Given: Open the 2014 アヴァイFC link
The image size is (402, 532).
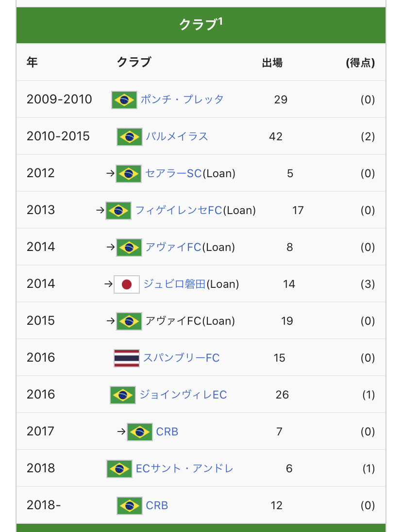Looking at the screenshot, I should coord(173,247).
